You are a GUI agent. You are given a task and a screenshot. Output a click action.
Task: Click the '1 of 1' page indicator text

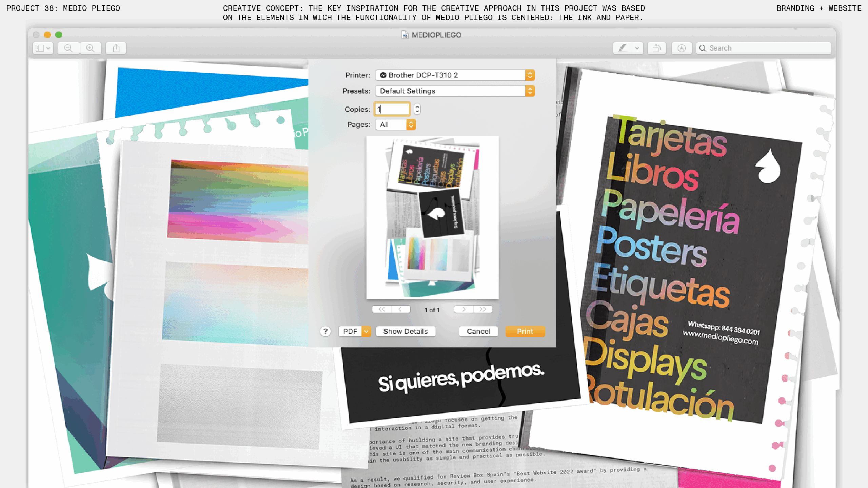pos(432,310)
